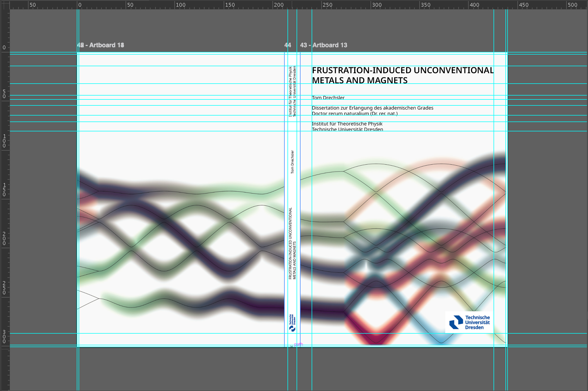588x391 pixels.
Task: Click the pink 'path' label below the spine
Action: [x=299, y=345]
